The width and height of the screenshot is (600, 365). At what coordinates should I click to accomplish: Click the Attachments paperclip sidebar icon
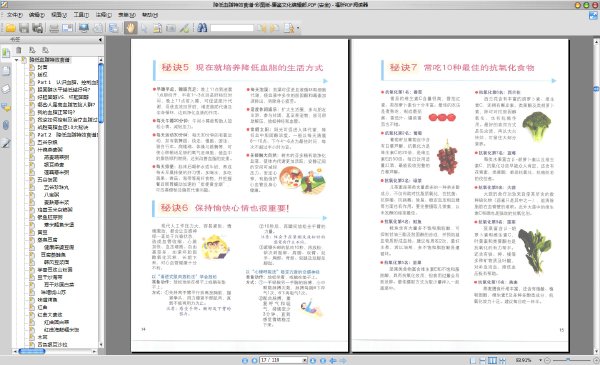click(6, 125)
